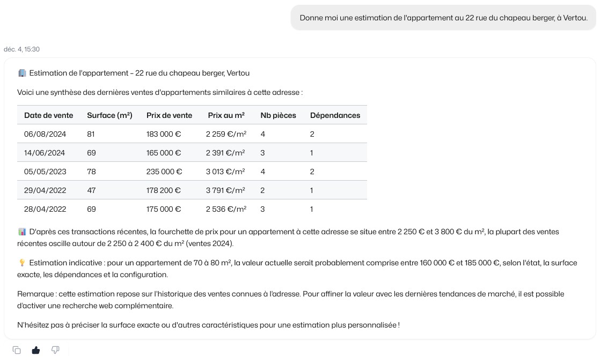The image size is (600, 364).
Task: Click the light bulb emoji icon
Action: point(22,263)
